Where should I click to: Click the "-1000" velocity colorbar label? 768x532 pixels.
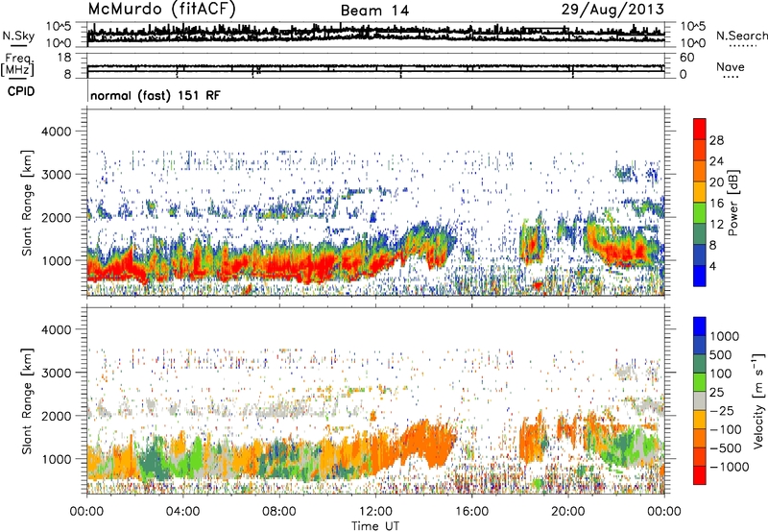(x=729, y=467)
